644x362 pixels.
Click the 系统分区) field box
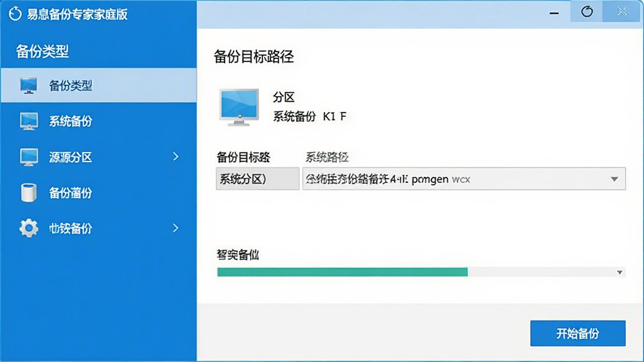point(257,178)
